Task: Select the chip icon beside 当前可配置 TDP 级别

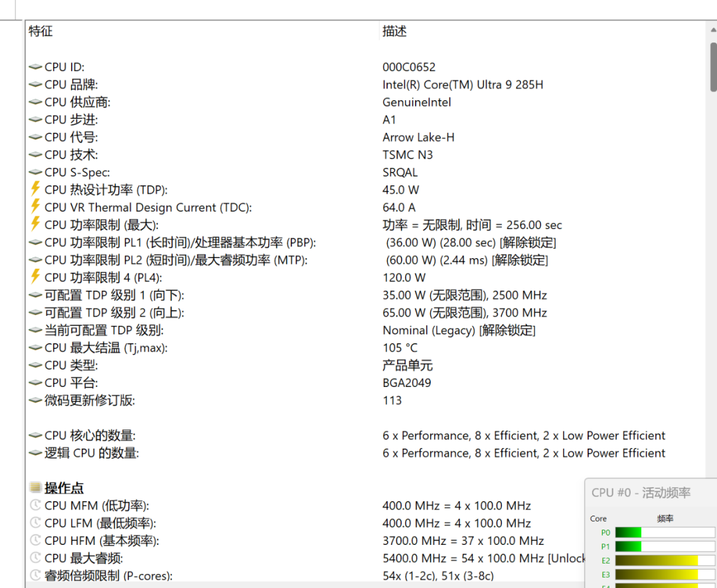Action: point(35,330)
